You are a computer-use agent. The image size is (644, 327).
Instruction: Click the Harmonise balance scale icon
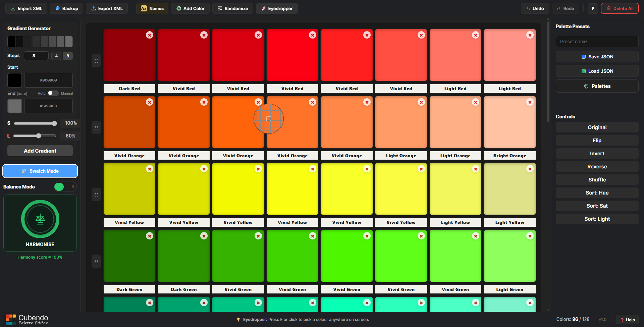40,219
